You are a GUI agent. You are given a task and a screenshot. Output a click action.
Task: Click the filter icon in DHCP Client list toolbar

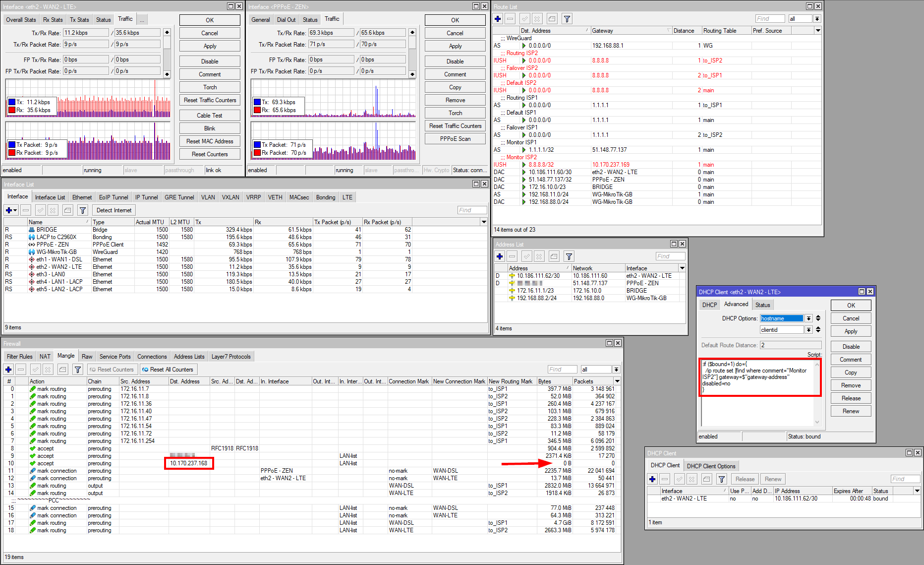[722, 479]
